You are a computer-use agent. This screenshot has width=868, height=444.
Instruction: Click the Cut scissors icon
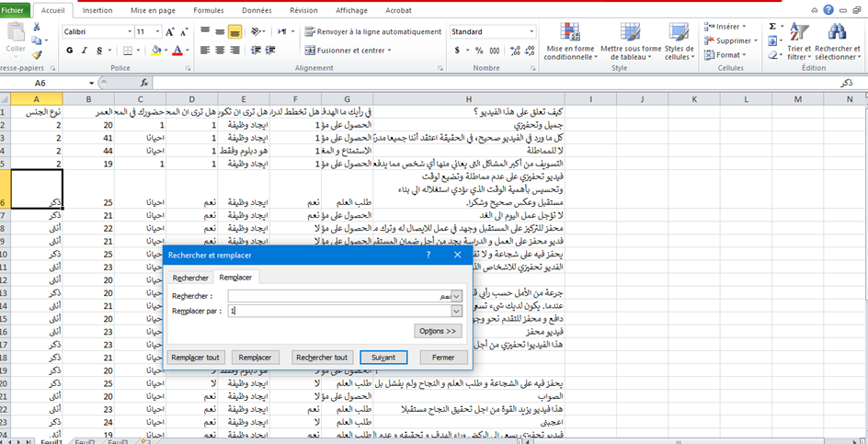[x=39, y=28]
